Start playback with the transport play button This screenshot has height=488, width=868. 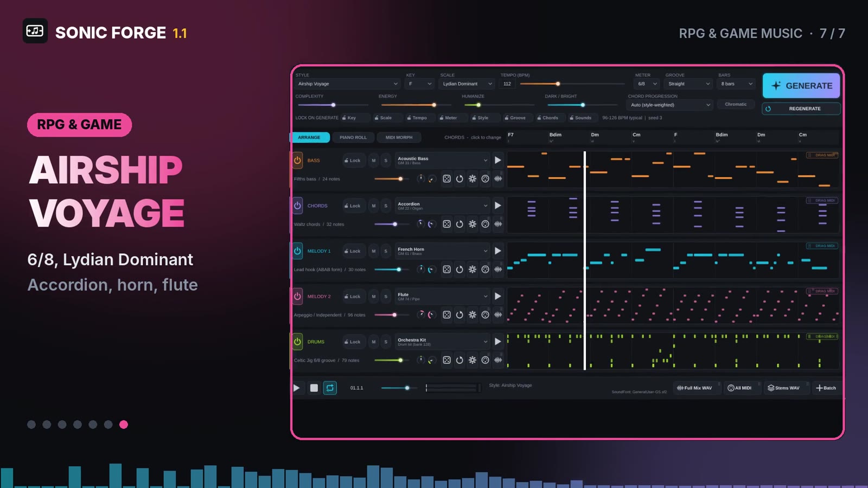pos(296,388)
